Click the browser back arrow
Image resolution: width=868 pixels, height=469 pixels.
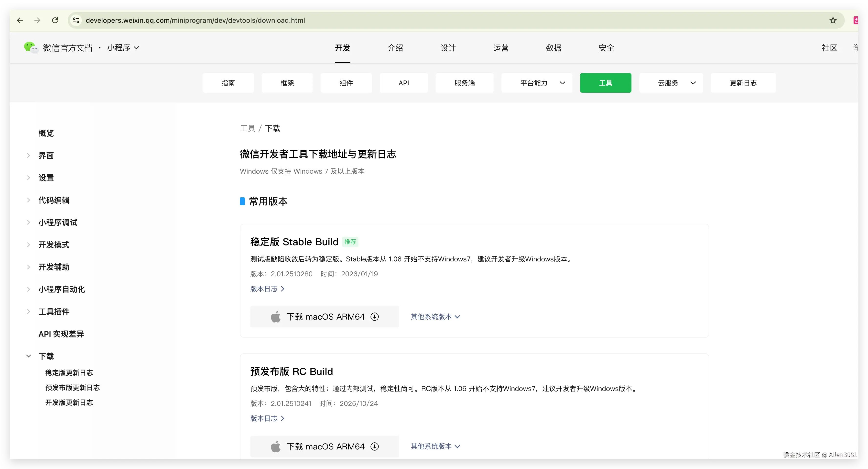click(x=20, y=20)
